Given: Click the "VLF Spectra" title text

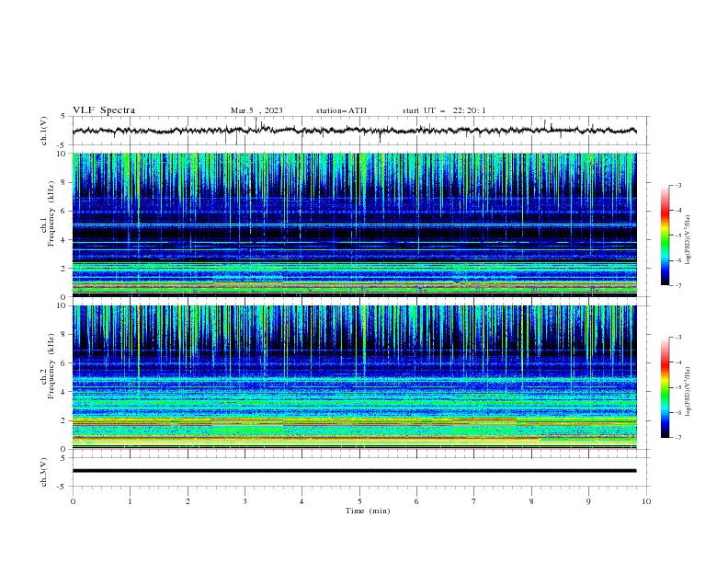Looking at the screenshot, I should 104,110.
